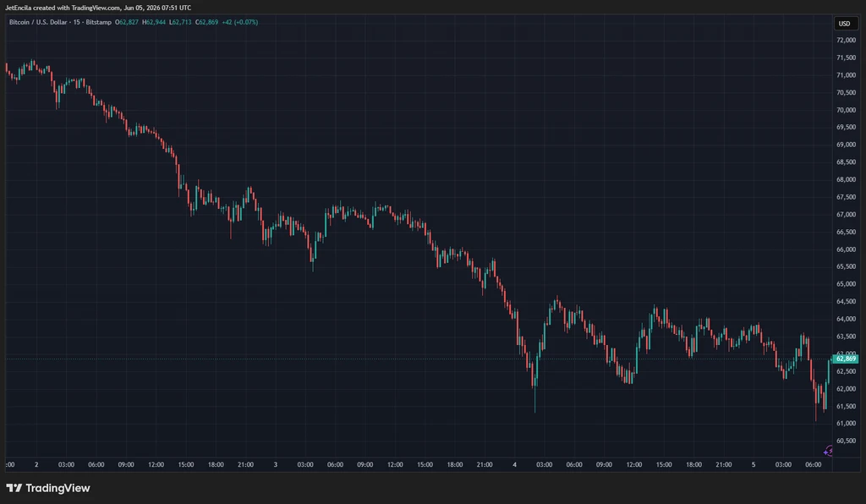Viewport: 866px width, 504px height.
Task: Click the TradingView wordmark text
Action: click(58, 488)
